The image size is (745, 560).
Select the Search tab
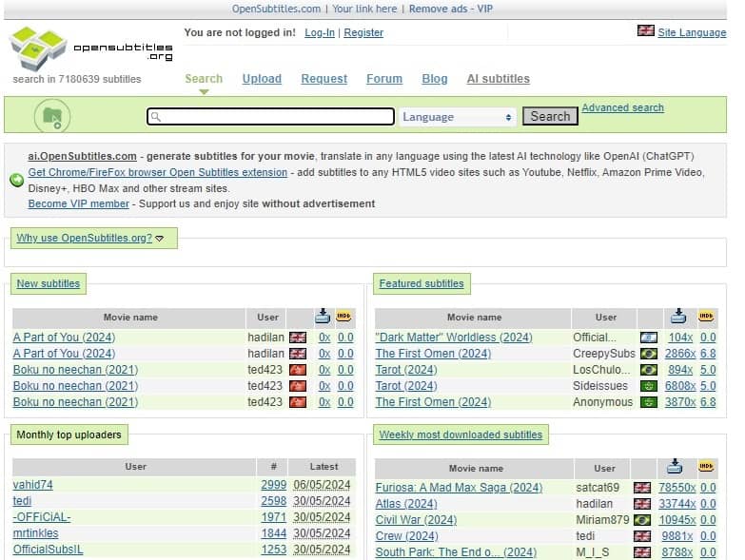pos(204,79)
